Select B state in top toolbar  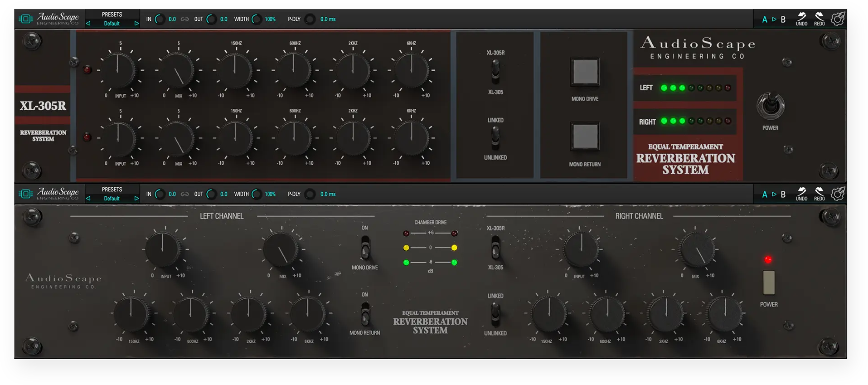783,19
